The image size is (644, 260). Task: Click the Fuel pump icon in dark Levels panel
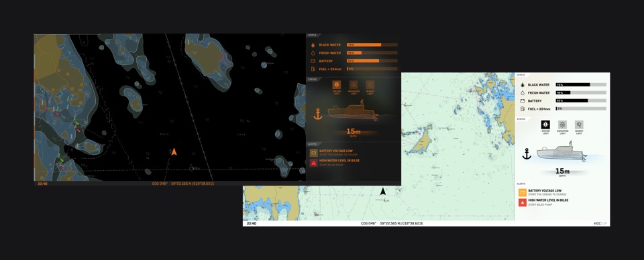pyautogui.click(x=313, y=69)
